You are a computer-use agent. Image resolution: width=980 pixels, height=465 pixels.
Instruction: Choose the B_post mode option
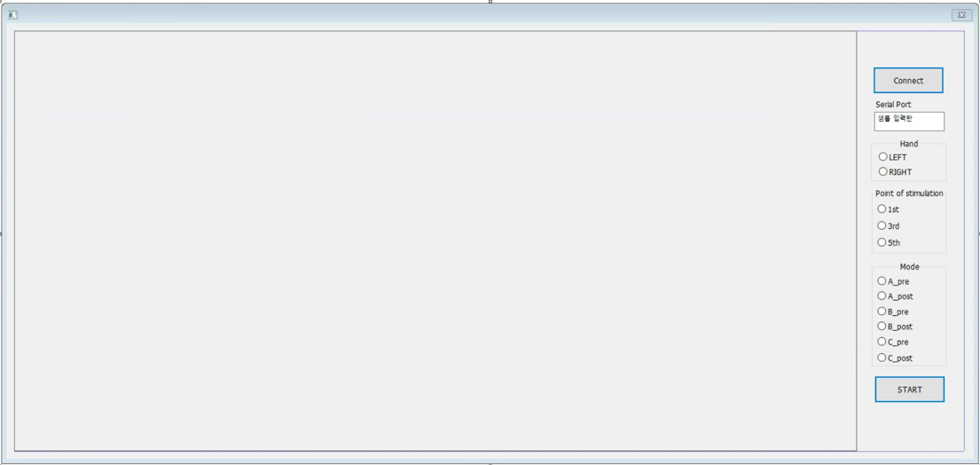coord(896,327)
